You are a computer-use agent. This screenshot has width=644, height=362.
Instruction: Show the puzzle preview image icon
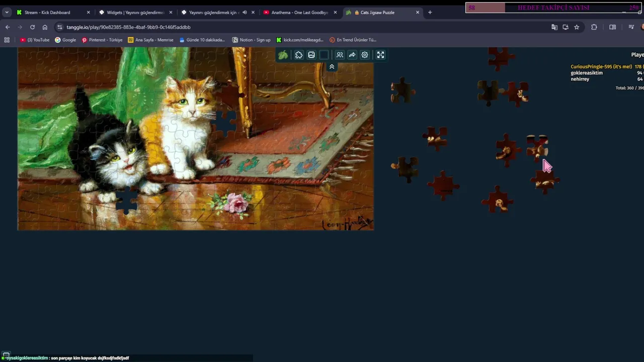(311, 55)
